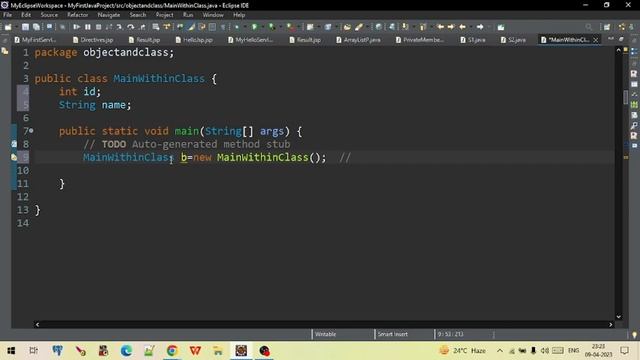Click the Pin Editor icon in toolbar
Image resolution: width=640 pixels, height=360 pixels.
click(501, 27)
